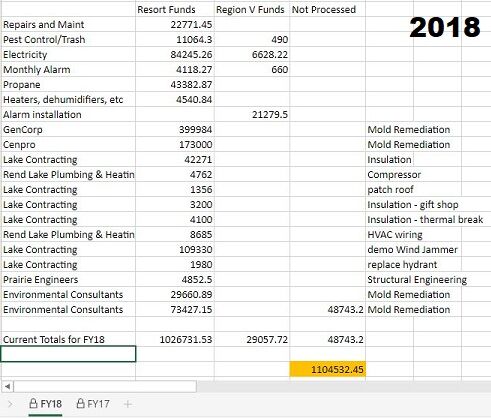Click the Current Totals for FY18 cell
The width and height of the screenshot is (491, 418).
(x=68, y=339)
